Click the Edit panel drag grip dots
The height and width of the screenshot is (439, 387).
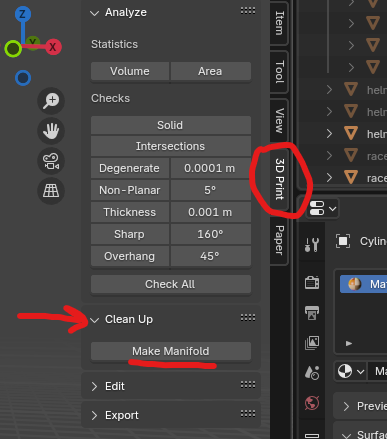[x=248, y=385]
